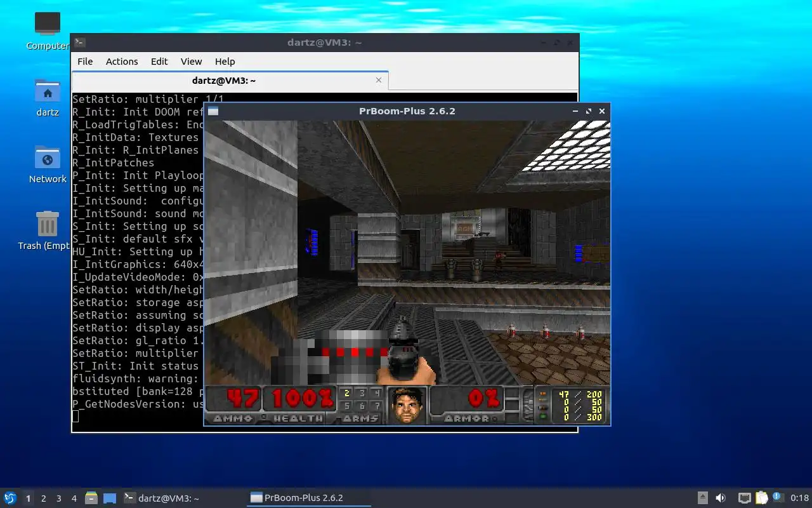Screen dimensions: 812x508
Task: Switch to workspace 4
Action: tap(74, 498)
